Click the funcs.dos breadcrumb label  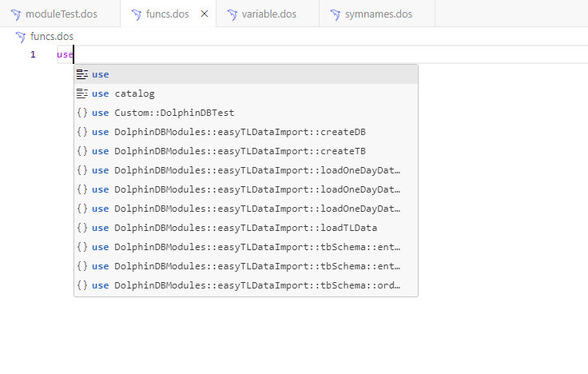tap(52, 37)
